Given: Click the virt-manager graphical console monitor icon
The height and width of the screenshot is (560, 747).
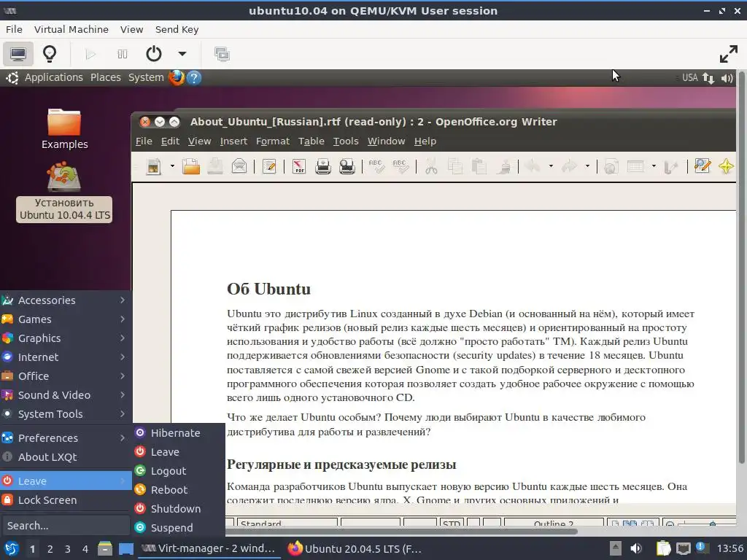Looking at the screenshot, I should tap(18, 54).
